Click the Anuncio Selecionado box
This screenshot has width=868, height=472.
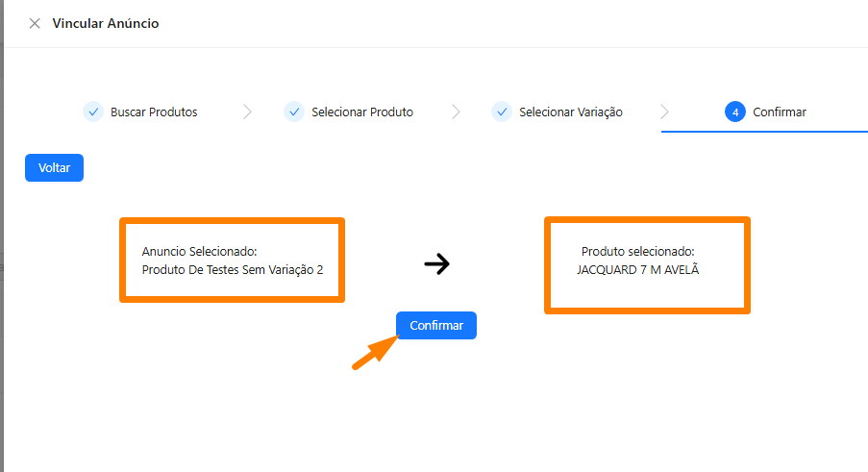pyautogui.click(x=232, y=261)
